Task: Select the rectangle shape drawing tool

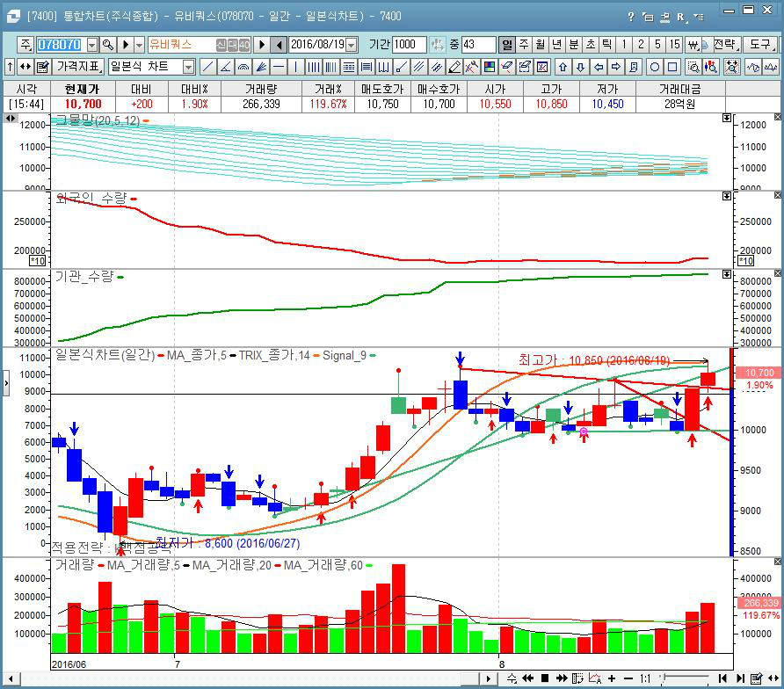Action: click(x=672, y=67)
